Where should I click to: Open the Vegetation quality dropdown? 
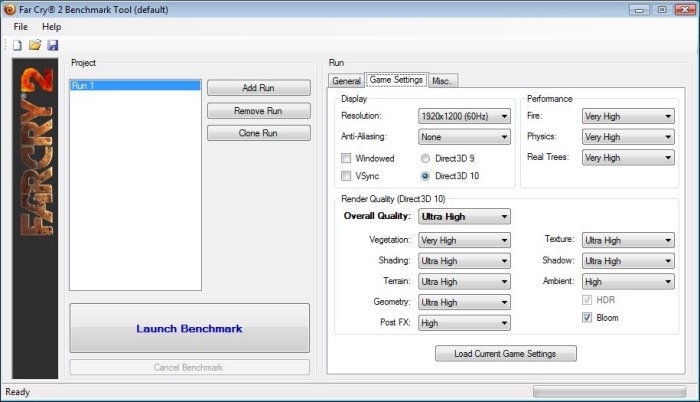(x=464, y=240)
